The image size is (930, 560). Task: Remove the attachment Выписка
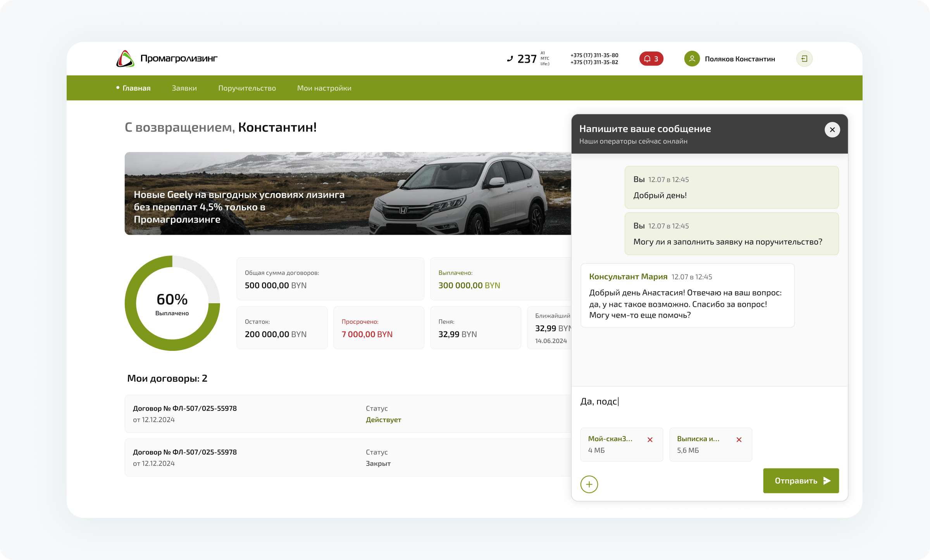(x=739, y=440)
